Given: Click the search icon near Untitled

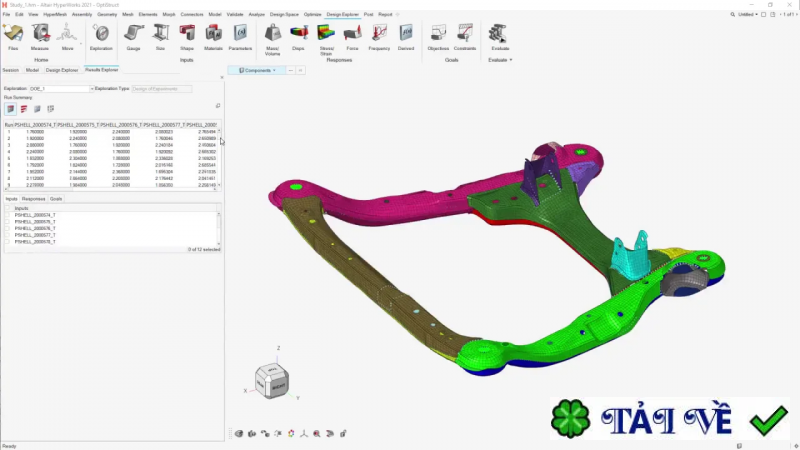Looking at the screenshot, I should [x=733, y=14].
